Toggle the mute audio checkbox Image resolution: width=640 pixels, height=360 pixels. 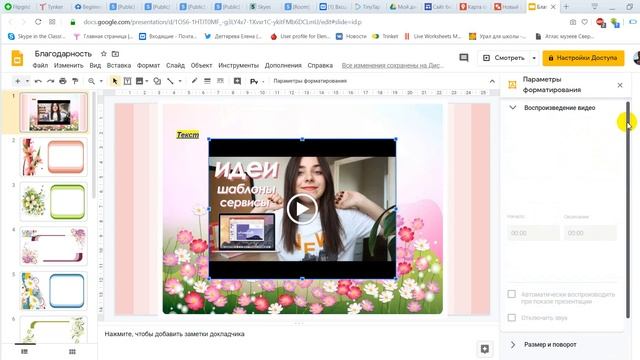pyautogui.click(x=511, y=318)
